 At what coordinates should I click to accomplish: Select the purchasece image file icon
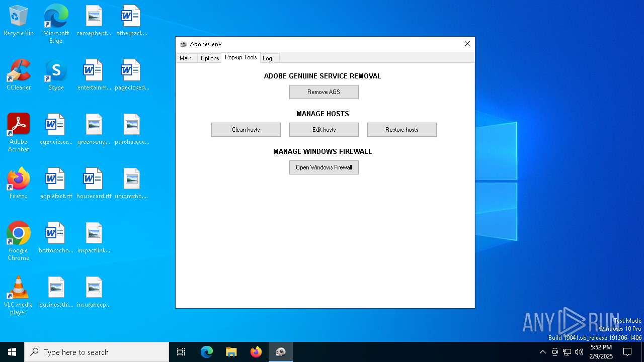tap(131, 129)
